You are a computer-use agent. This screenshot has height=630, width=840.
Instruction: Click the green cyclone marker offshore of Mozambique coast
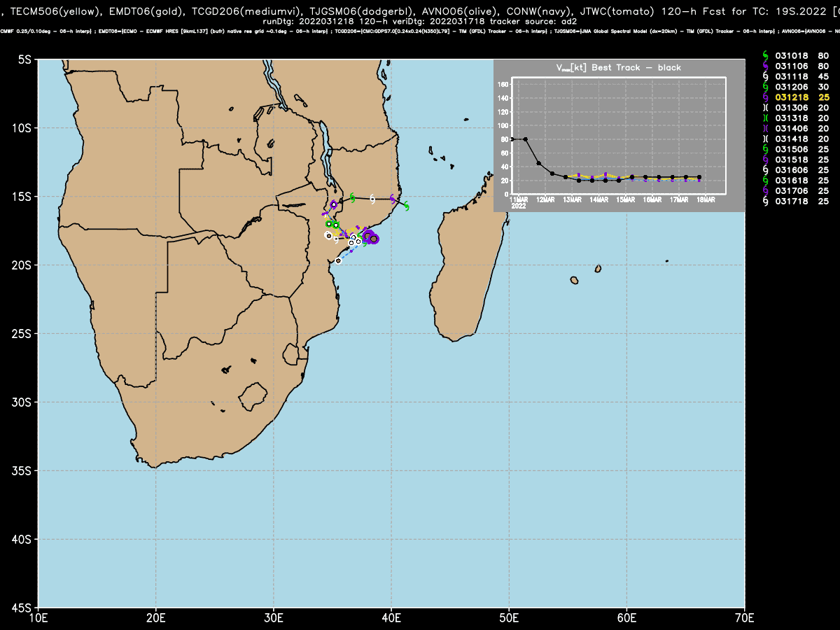pyautogui.click(x=406, y=206)
